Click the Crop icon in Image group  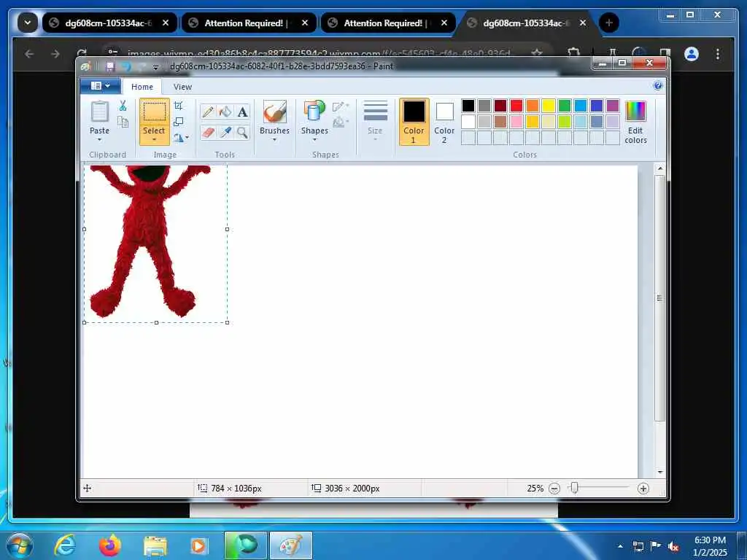(179, 106)
